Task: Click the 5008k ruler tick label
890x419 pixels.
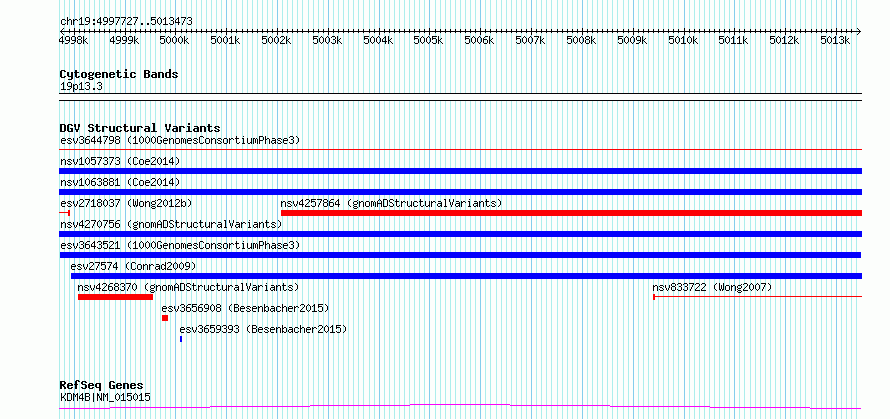Action: coord(581,41)
